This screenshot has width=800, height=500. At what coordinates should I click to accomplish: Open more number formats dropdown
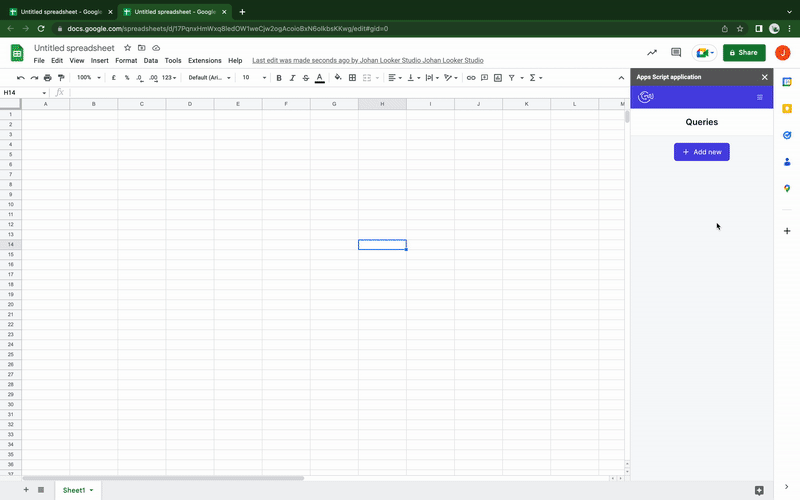click(169, 78)
